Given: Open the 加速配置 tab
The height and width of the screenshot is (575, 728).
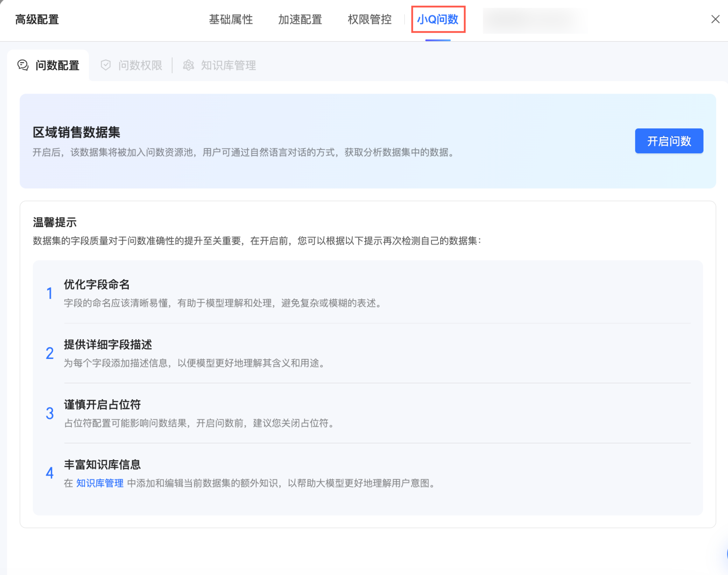Looking at the screenshot, I should (x=300, y=20).
